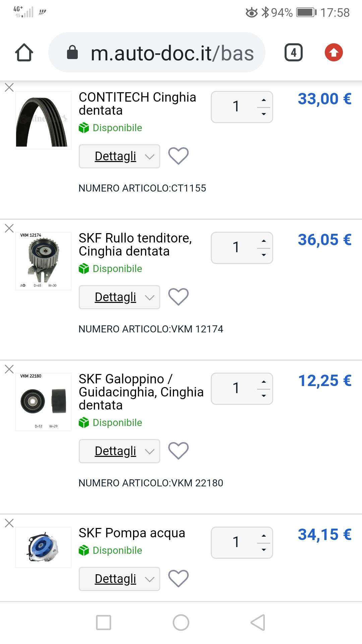Decrease quantity of SKF Rullo tenditore
This screenshot has height=644, width=362.
264,255
